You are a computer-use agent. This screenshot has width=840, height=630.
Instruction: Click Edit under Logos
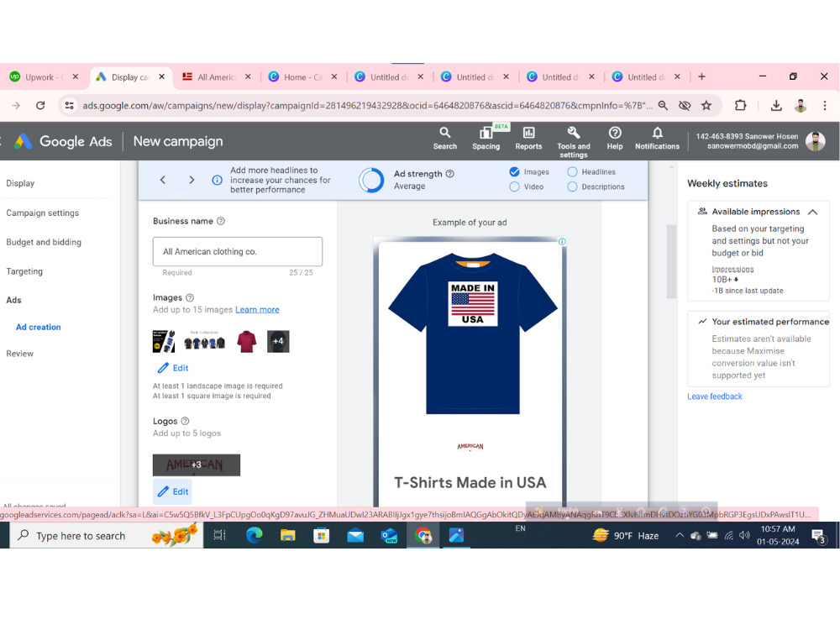point(172,491)
